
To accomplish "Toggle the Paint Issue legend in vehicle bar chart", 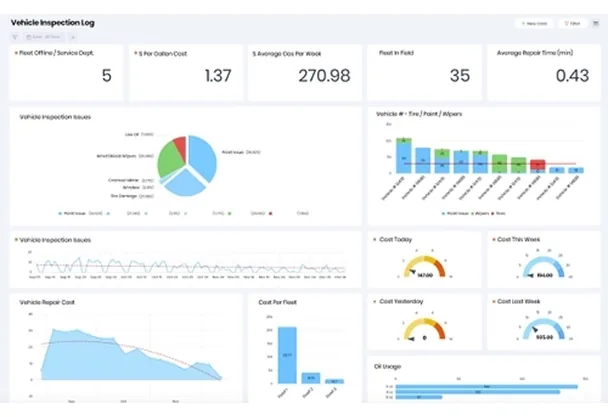I will pos(456,213).
